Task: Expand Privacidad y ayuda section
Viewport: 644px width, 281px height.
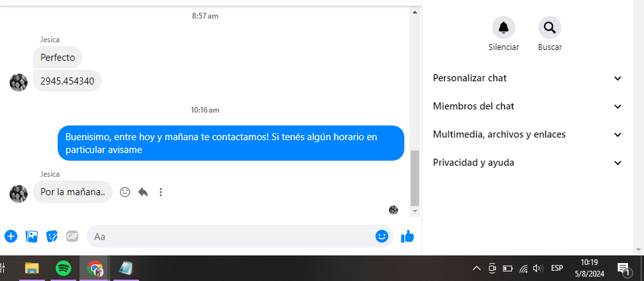Action: (x=528, y=163)
